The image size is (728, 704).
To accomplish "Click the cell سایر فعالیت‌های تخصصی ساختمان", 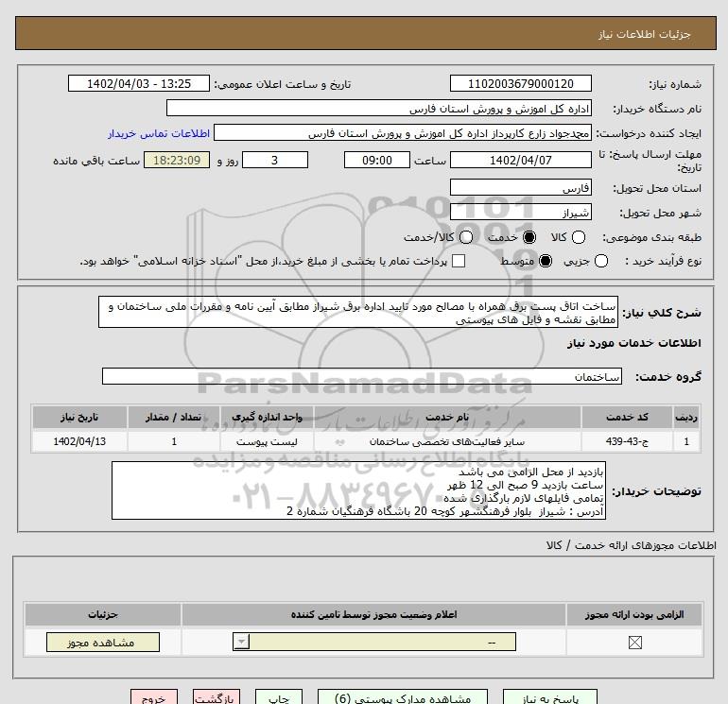I will pos(447,441).
